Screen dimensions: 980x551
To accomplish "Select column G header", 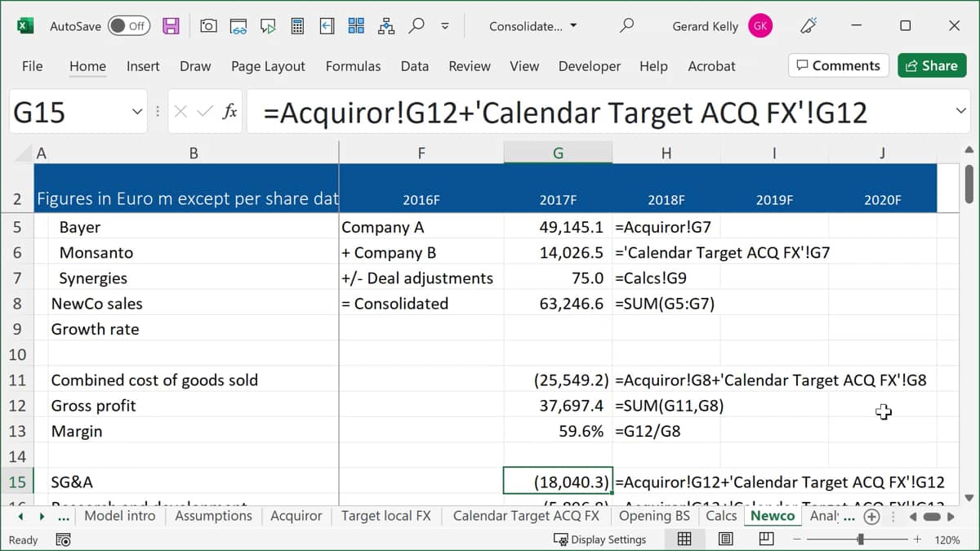I will coord(558,153).
